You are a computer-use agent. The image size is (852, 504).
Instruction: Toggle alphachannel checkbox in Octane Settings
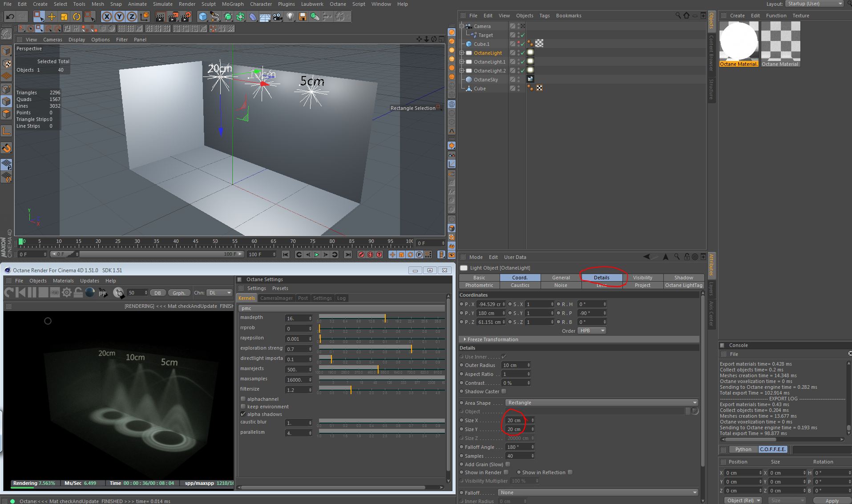pyautogui.click(x=243, y=399)
